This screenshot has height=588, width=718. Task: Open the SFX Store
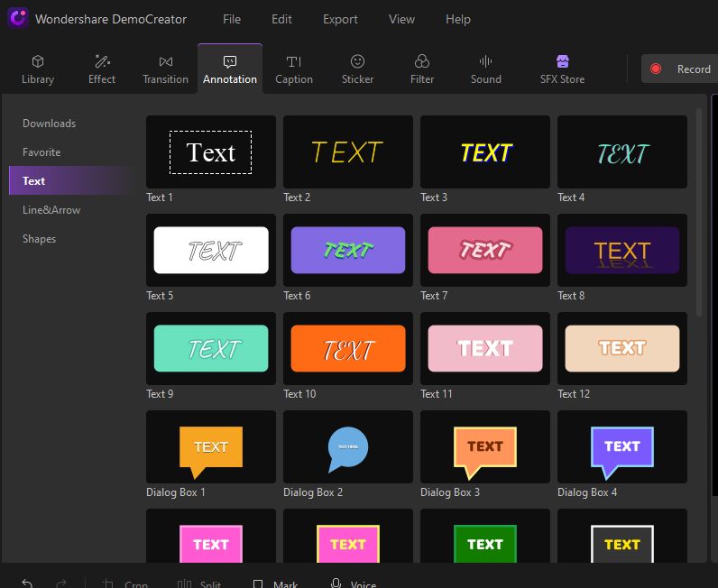(x=562, y=69)
